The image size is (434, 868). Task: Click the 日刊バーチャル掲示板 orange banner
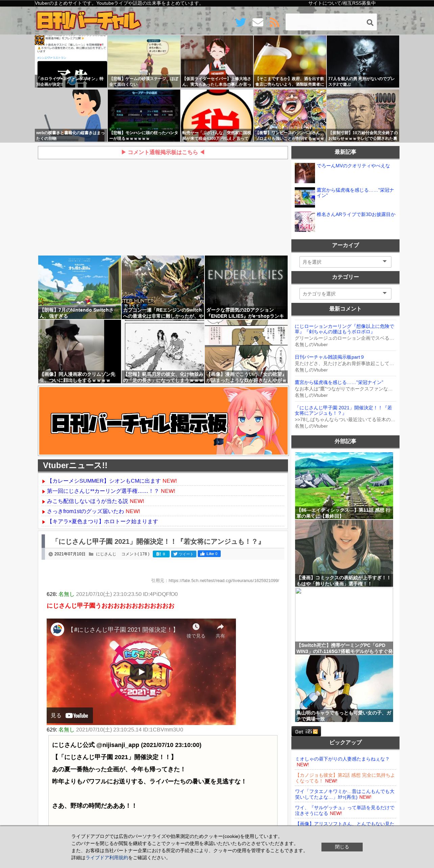coord(163,421)
